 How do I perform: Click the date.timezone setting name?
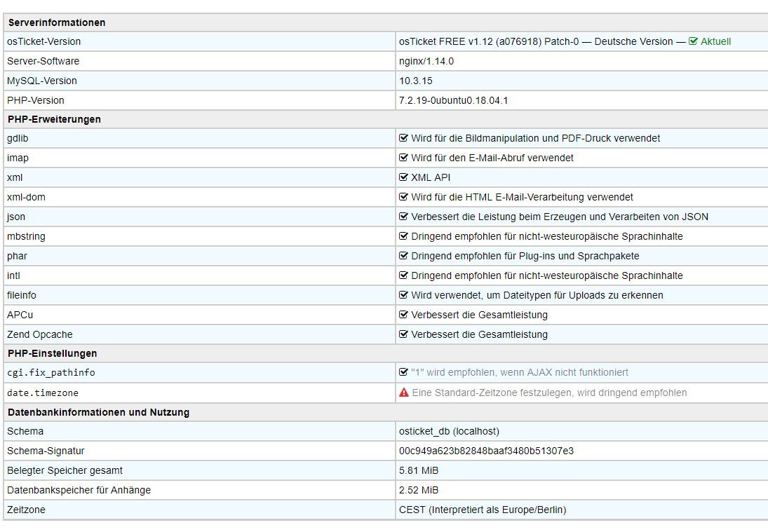43,393
